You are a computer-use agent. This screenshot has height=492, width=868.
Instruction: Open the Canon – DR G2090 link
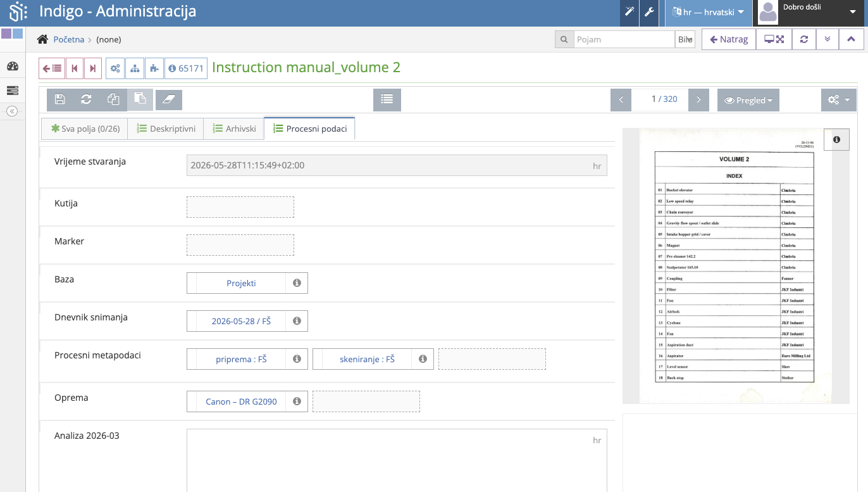pos(241,401)
